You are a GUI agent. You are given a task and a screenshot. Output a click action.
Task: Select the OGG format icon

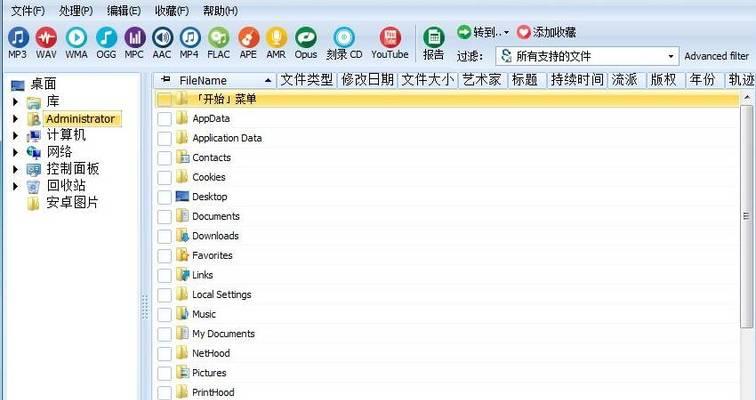[x=106, y=38]
